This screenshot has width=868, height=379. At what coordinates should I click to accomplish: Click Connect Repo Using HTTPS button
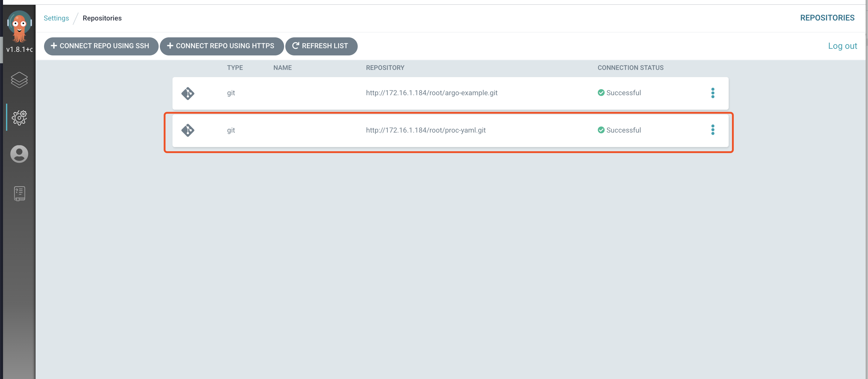221,46
